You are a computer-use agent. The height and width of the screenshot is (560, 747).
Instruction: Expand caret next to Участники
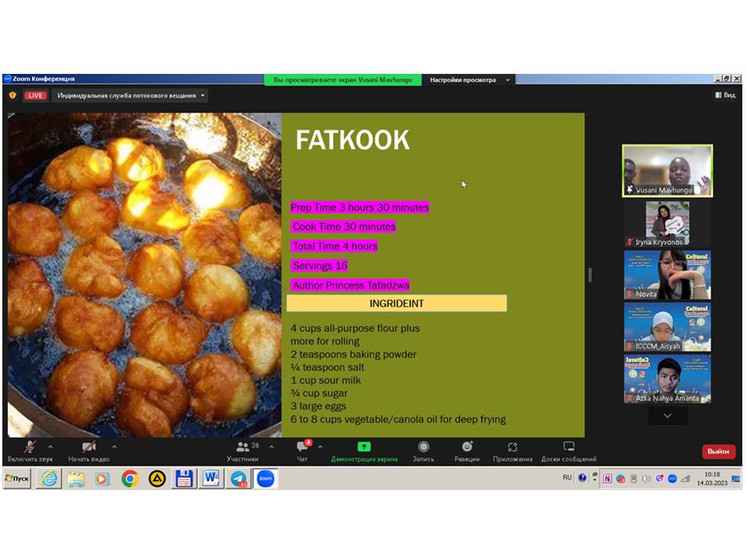[x=272, y=446]
